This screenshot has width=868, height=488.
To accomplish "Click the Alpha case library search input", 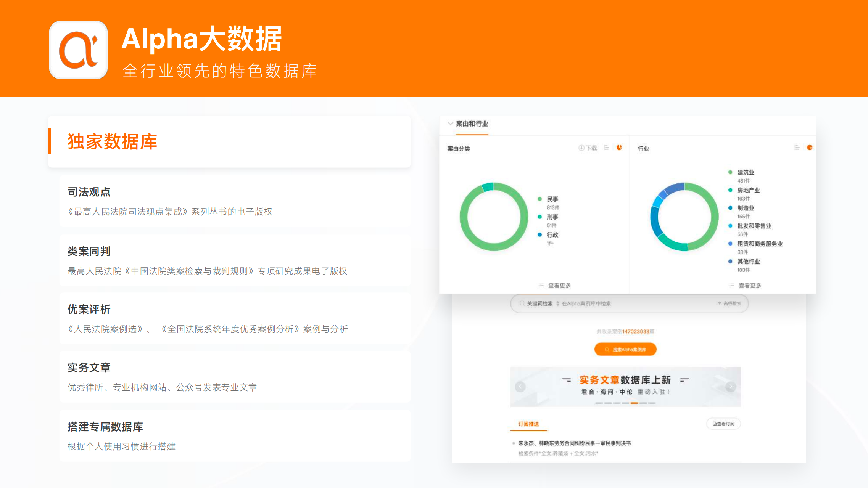I will [x=630, y=303].
